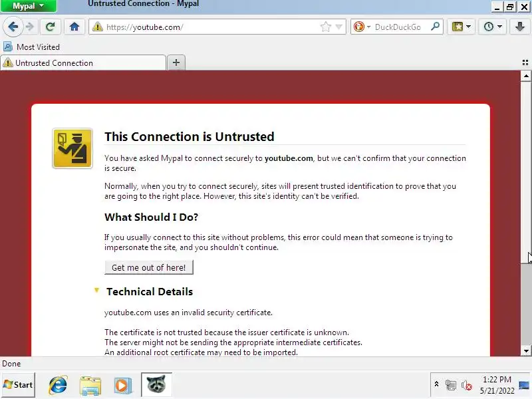Click the scrollbar up arrow
Screen dimensions: 532x399
526,76
